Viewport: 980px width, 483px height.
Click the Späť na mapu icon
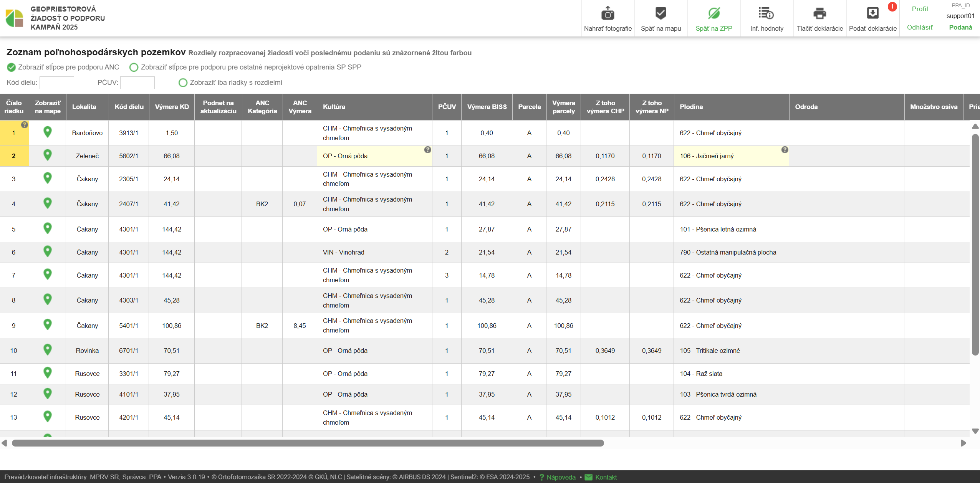[661, 14]
